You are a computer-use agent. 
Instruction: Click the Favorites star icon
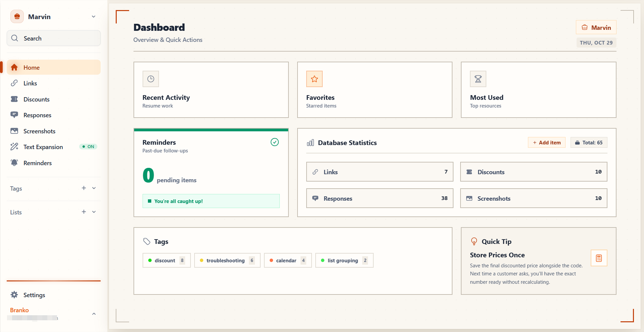tap(314, 79)
